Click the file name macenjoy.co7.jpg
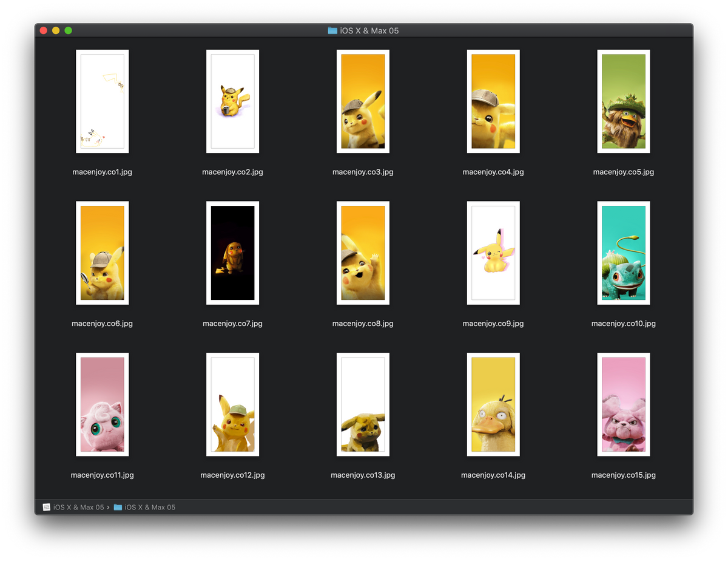728x561 pixels. coord(232,324)
